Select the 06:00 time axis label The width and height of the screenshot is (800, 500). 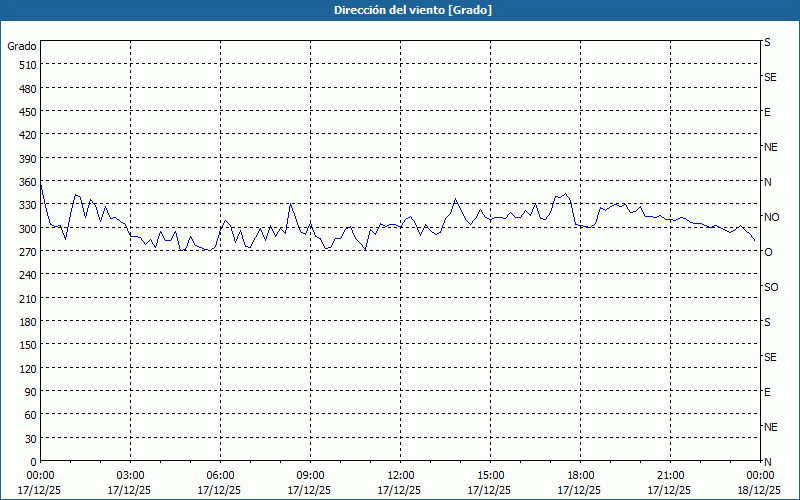coord(220,475)
